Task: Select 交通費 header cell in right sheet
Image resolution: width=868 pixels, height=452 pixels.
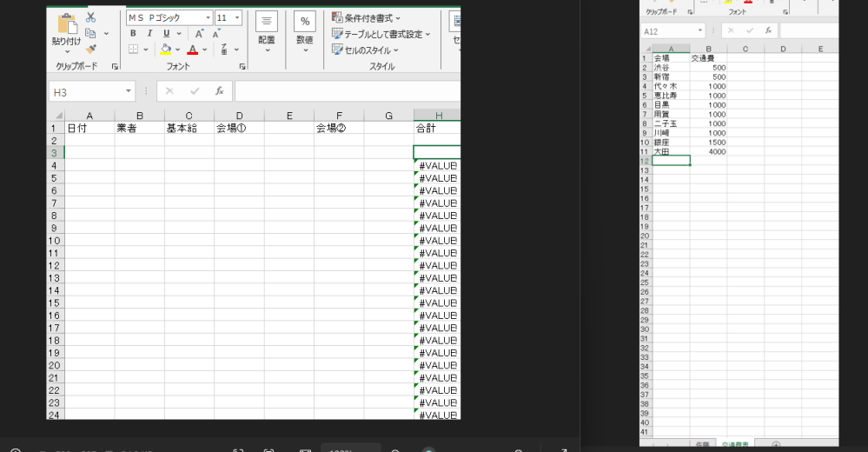Action: (x=709, y=58)
